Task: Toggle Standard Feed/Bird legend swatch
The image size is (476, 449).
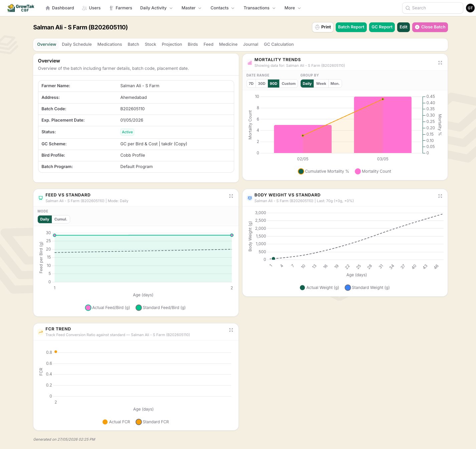Action: [x=139, y=308]
